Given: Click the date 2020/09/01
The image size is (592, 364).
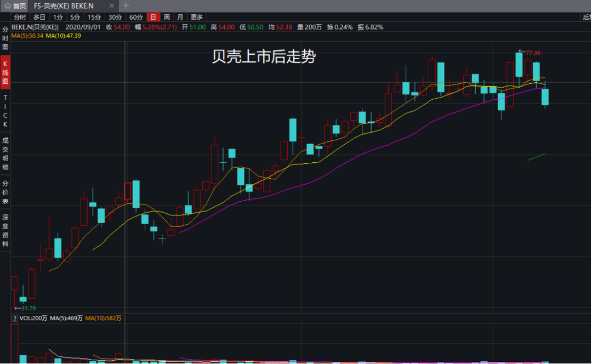Looking at the screenshot, I should (83, 27).
